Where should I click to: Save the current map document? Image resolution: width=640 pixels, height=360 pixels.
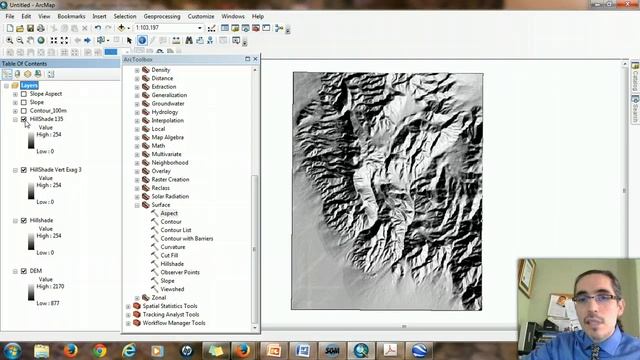tap(30, 28)
